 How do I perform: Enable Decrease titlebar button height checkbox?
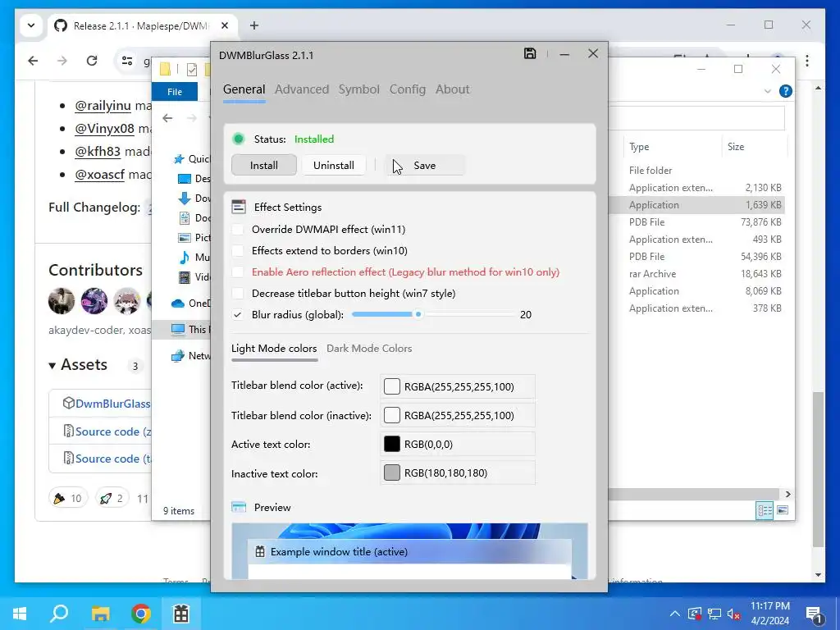(237, 294)
